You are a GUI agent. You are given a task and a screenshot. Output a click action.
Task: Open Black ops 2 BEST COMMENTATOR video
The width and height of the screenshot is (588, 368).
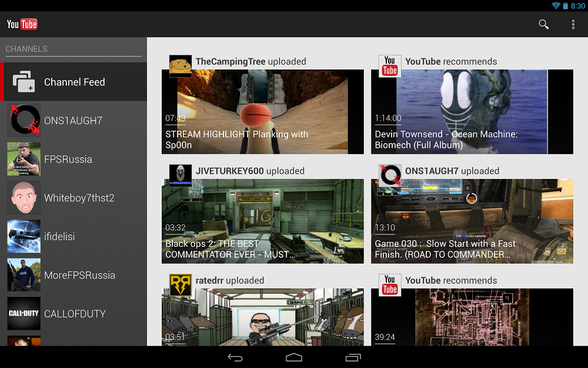pos(263,221)
